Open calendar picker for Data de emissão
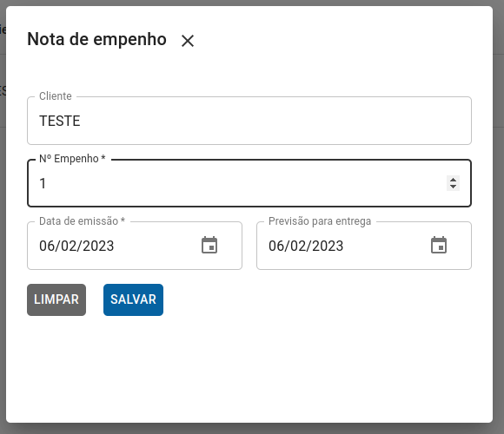Screen dimensions: 504x434 [x=209, y=246]
